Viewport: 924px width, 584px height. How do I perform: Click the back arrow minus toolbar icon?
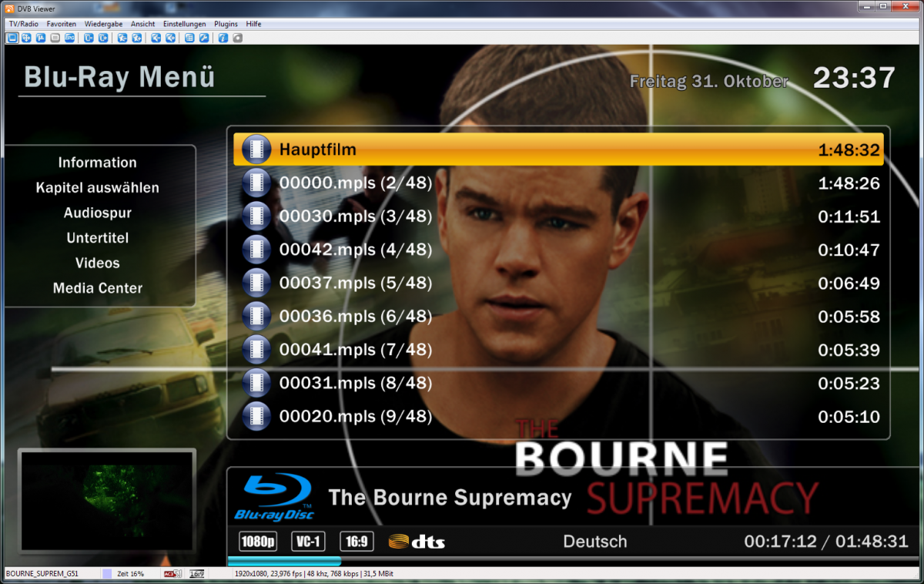tap(156, 38)
